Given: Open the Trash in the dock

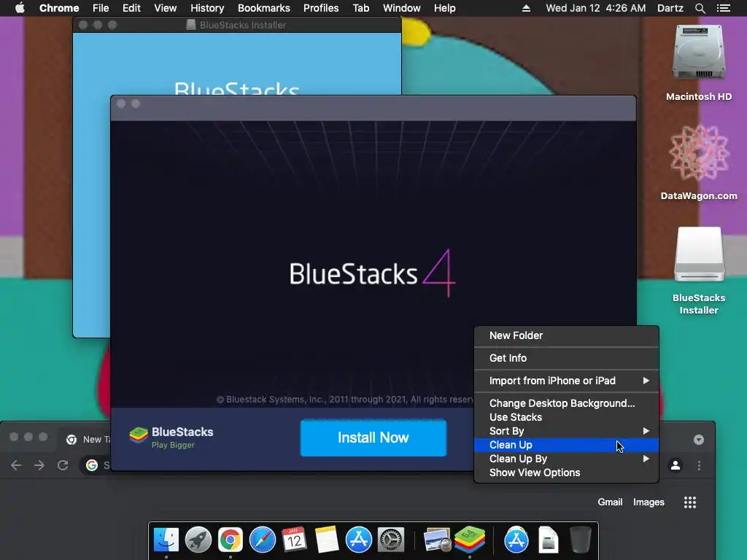Looking at the screenshot, I should coord(580,540).
